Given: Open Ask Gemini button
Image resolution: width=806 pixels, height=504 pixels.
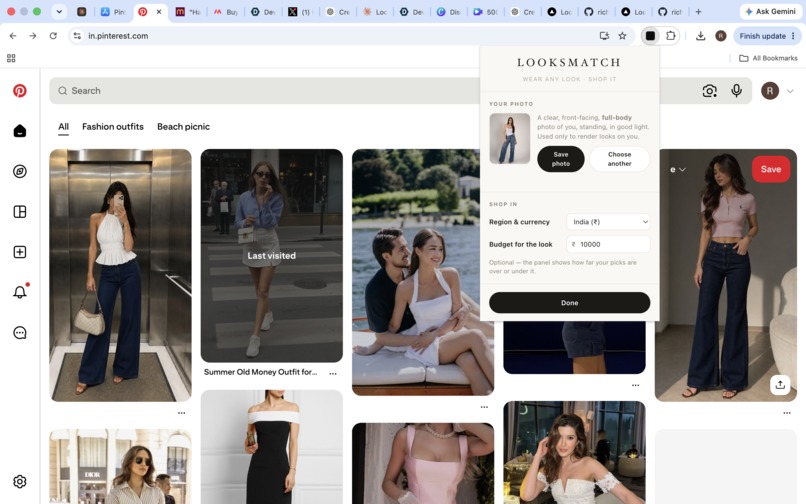Looking at the screenshot, I should (x=770, y=11).
